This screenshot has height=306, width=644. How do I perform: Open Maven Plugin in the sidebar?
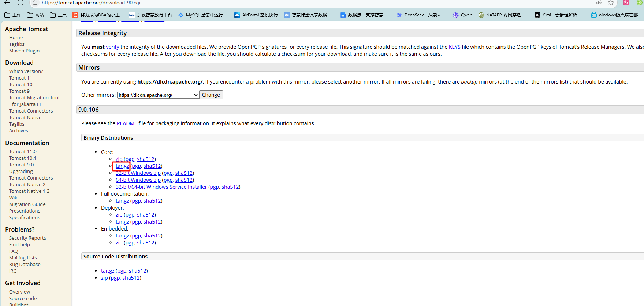[24, 51]
